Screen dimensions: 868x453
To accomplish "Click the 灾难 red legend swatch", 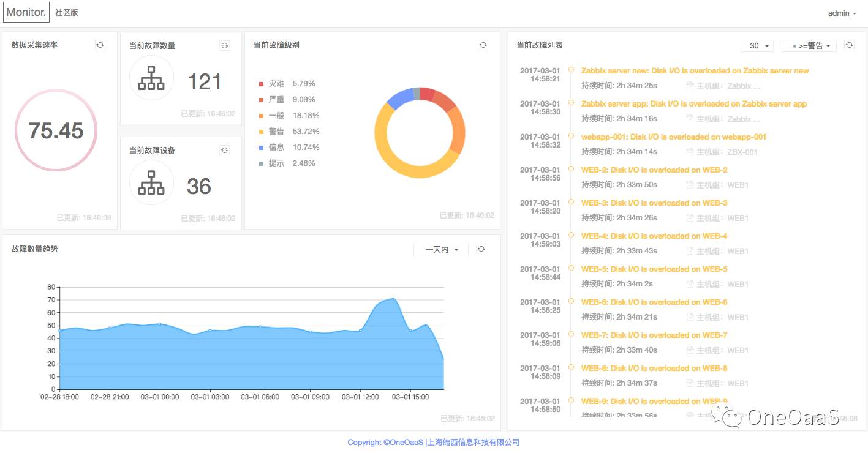I will point(262,84).
